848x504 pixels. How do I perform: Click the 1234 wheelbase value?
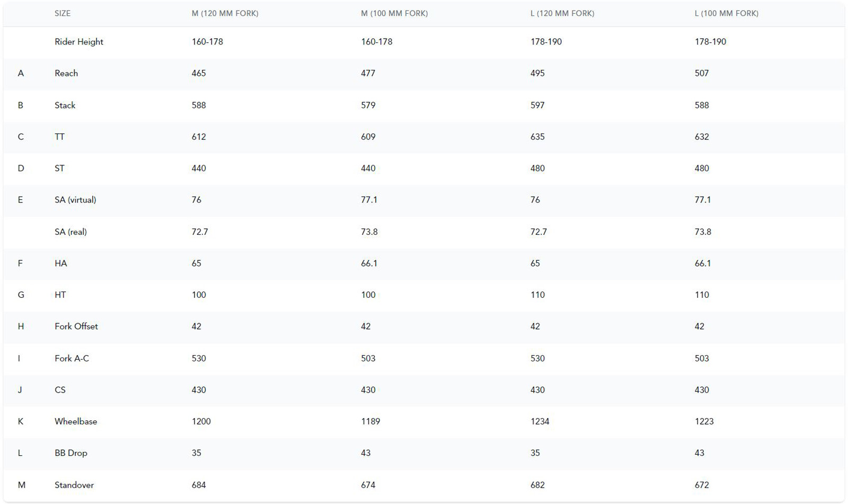[540, 421]
